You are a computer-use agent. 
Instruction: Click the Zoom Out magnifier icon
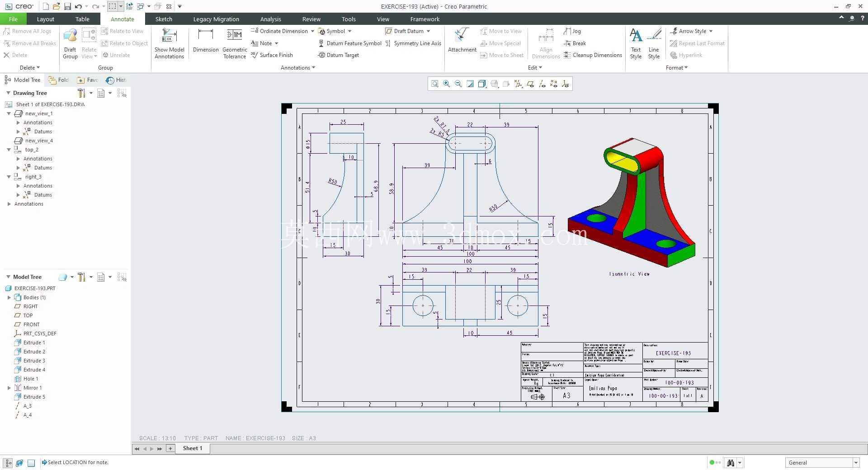point(458,84)
